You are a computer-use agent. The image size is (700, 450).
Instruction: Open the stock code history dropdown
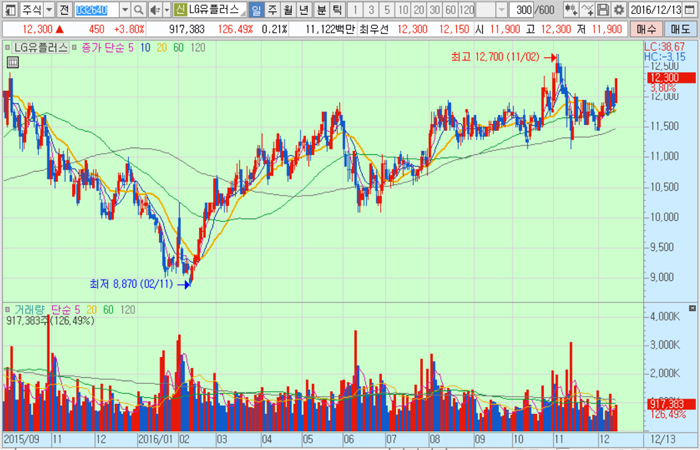pos(126,9)
